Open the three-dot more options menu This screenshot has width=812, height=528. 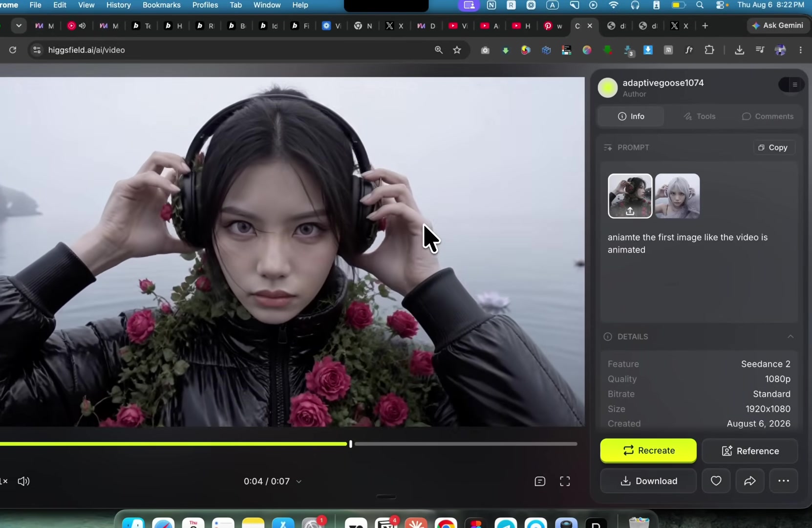point(784,481)
